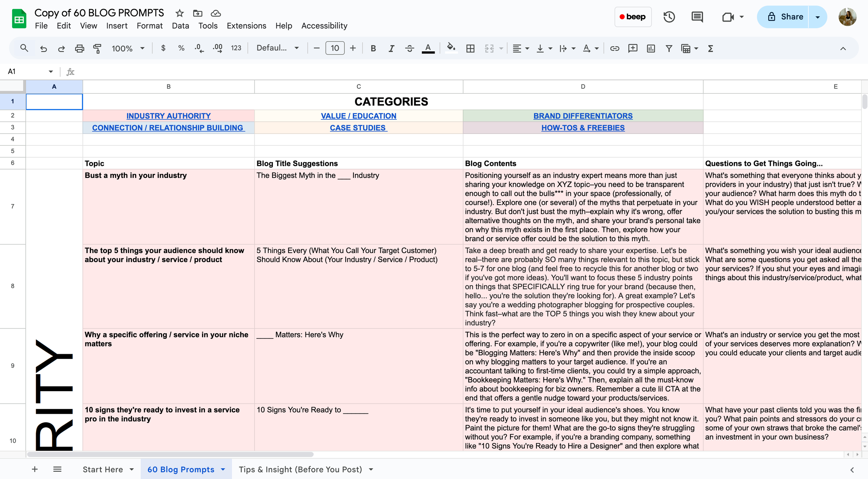Expand the Share button dropdown arrow
The image size is (868, 479).
(818, 17)
